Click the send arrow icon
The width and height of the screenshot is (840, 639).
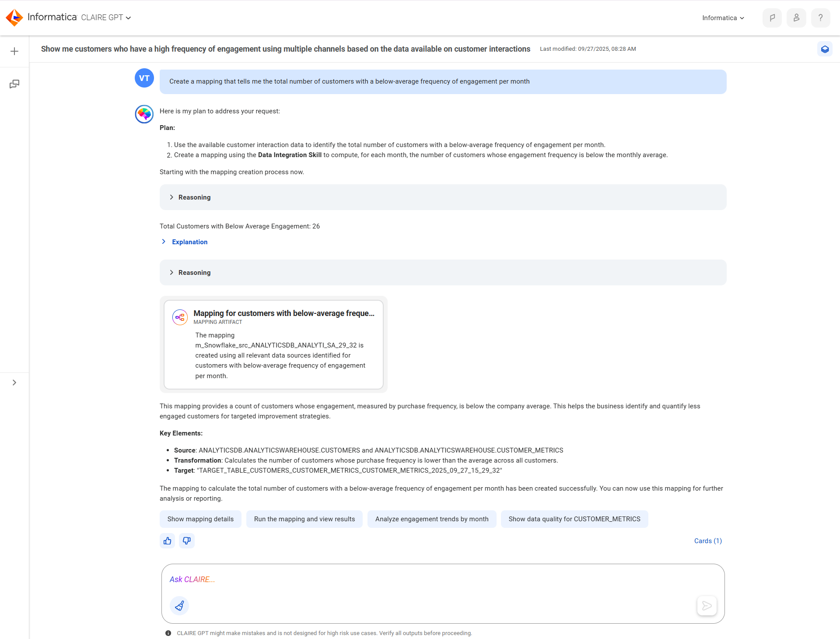[707, 606]
